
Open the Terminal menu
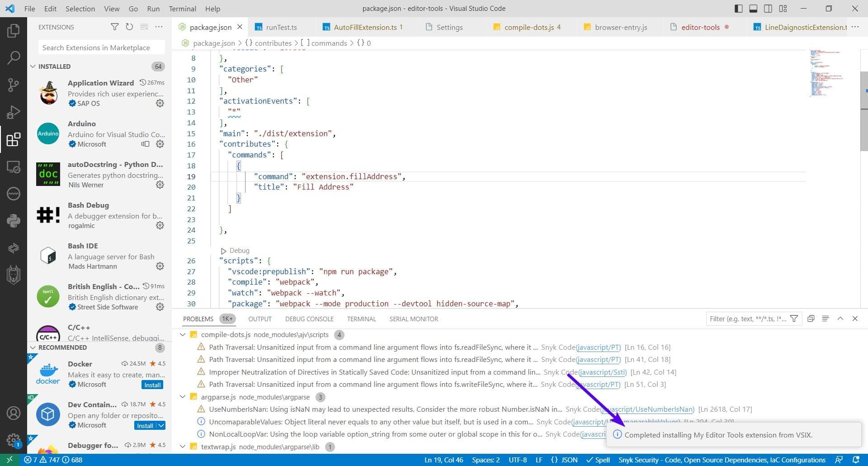[182, 9]
